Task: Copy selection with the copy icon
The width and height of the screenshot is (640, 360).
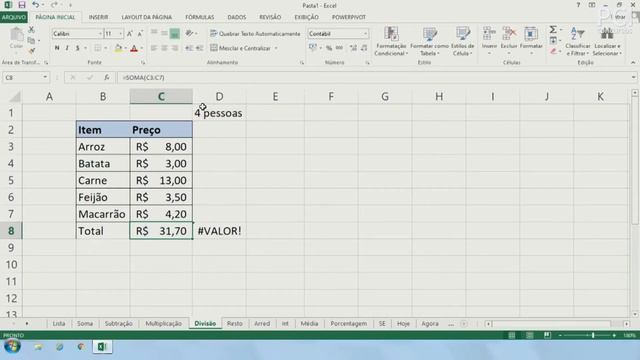Action: (31, 40)
